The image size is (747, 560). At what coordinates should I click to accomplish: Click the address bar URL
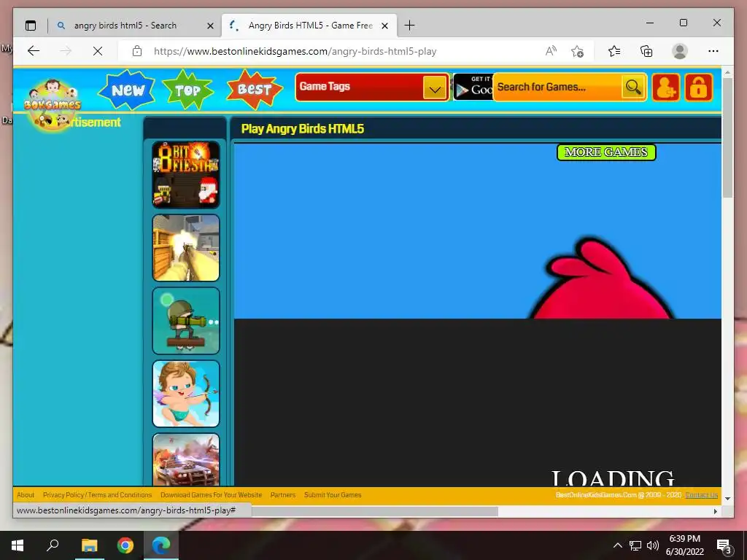coord(295,52)
